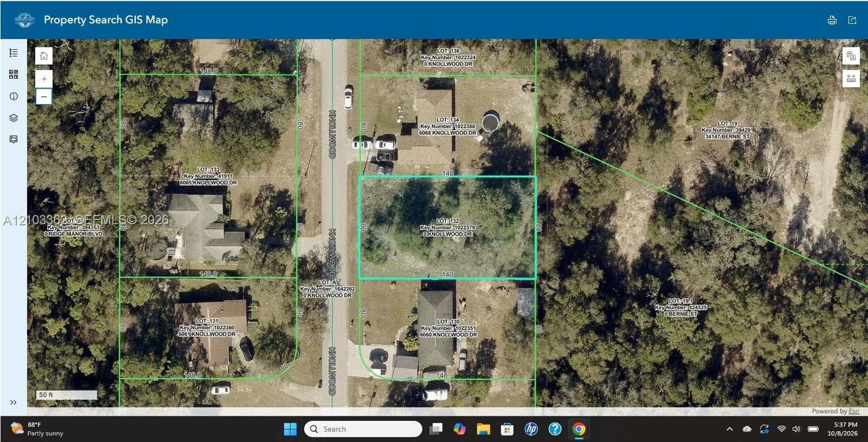Select Lot 132 parcel label
Screen dimensions: 868x442
(x=448, y=228)
